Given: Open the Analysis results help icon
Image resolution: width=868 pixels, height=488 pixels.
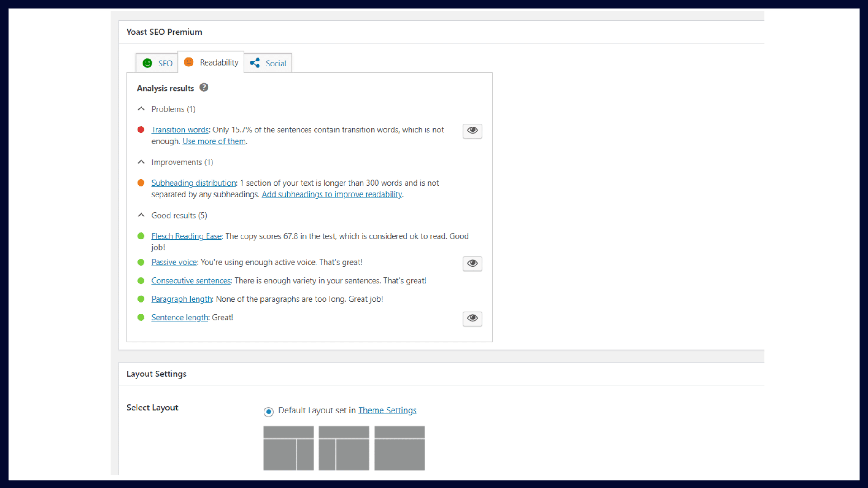Looking at the screenshot, I should [204, 88].
